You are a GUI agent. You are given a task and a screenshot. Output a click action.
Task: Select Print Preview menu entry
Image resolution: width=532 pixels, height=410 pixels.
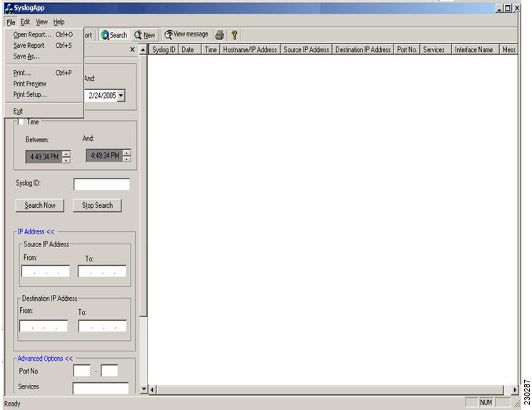click(x=44, y=84)
